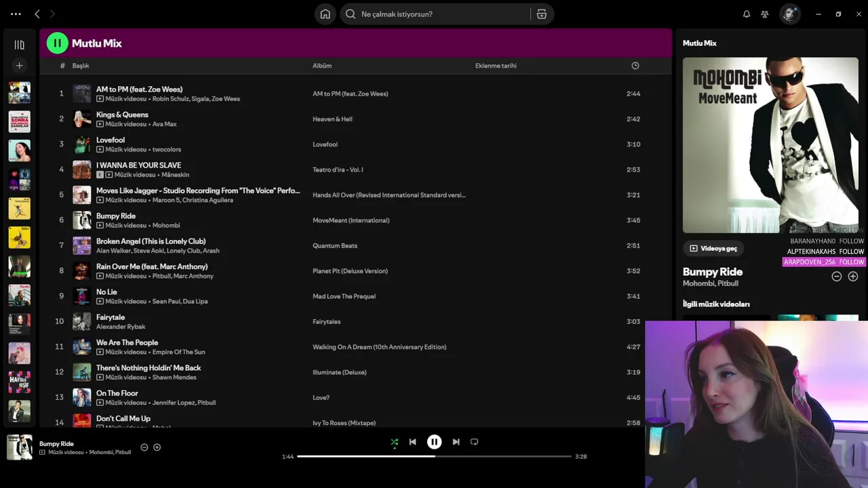
Task: Hide track with minus icon in player bar
Action: (x=144, y=447)
